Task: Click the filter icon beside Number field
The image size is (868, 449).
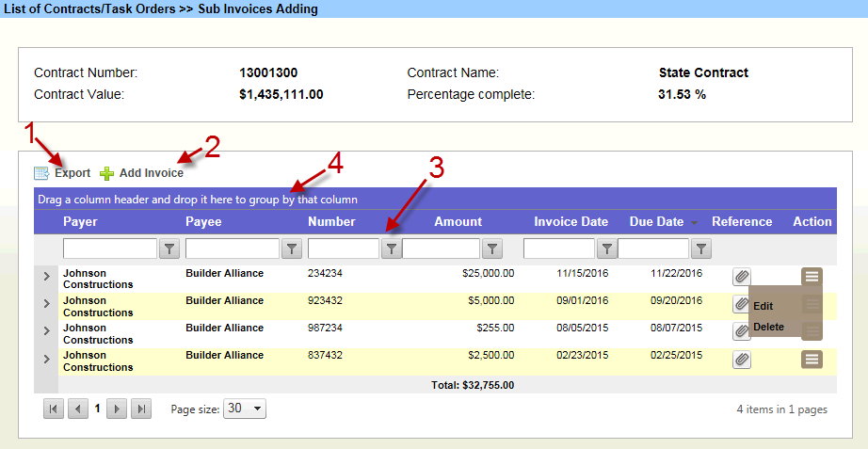Action: [x=391, y=249]
